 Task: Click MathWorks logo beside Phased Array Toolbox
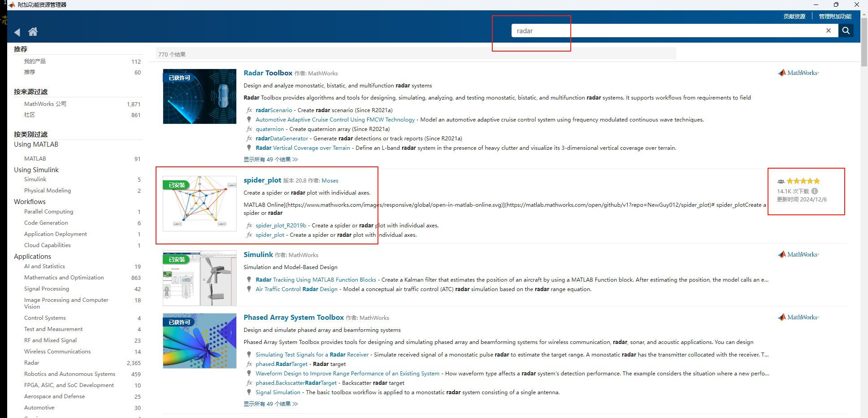[x=799, y=317]
